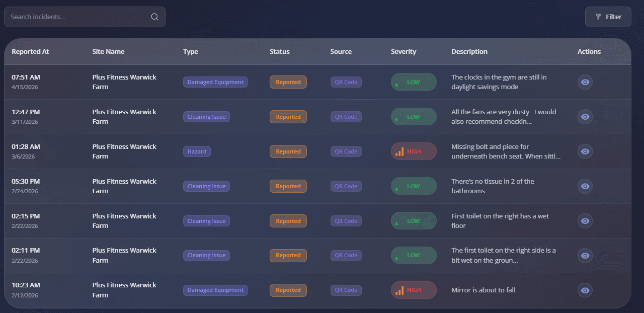Click the 2/24/2026 date
This screenshot has height=313, width=644.
(x=25, y=191)
